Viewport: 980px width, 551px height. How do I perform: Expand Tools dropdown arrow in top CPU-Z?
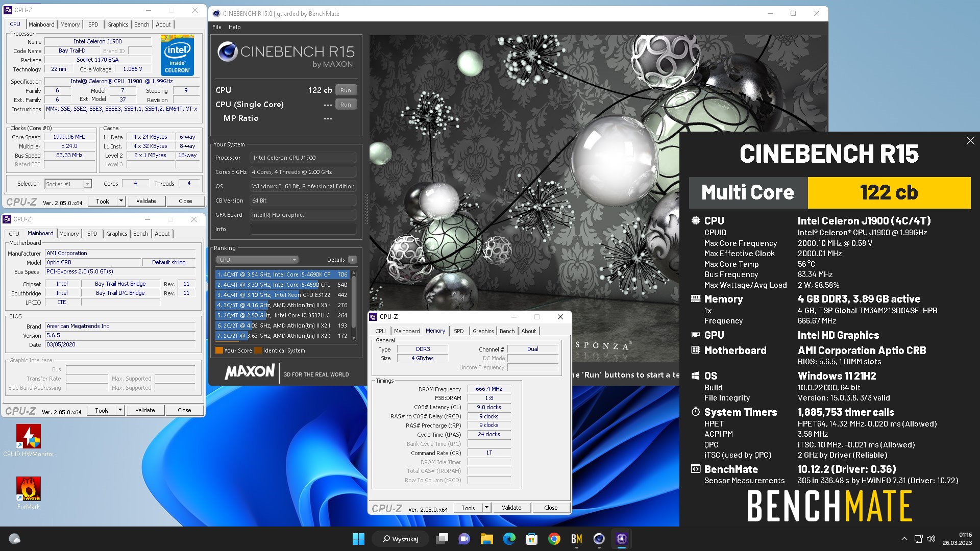coord(121,201)
